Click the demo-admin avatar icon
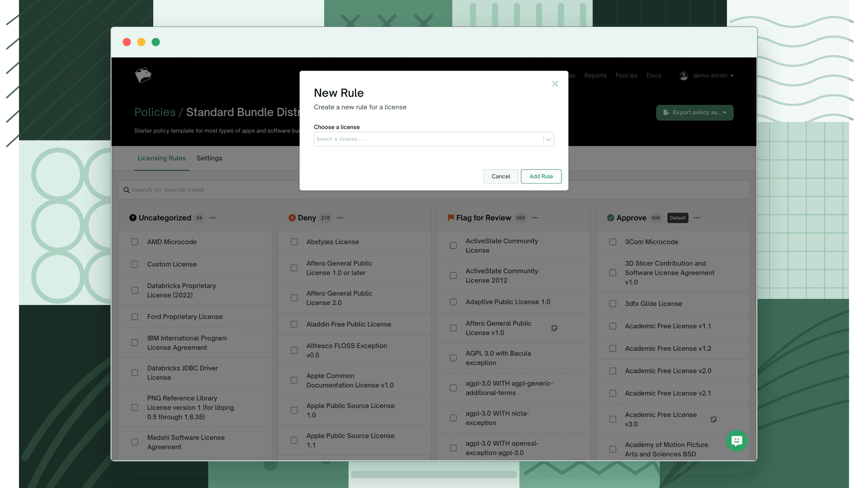868x488 pixels. [x=683, y=75]
